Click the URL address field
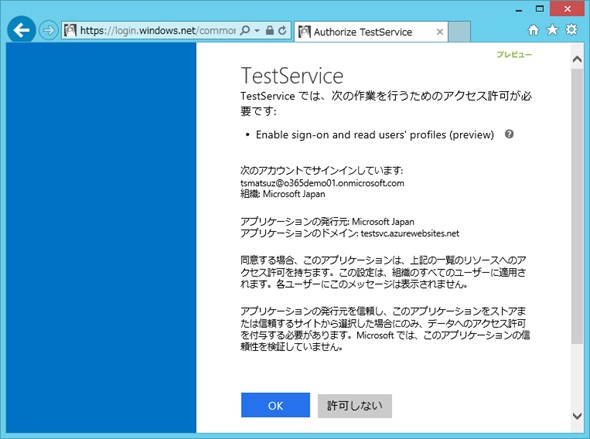 [158, 30]
